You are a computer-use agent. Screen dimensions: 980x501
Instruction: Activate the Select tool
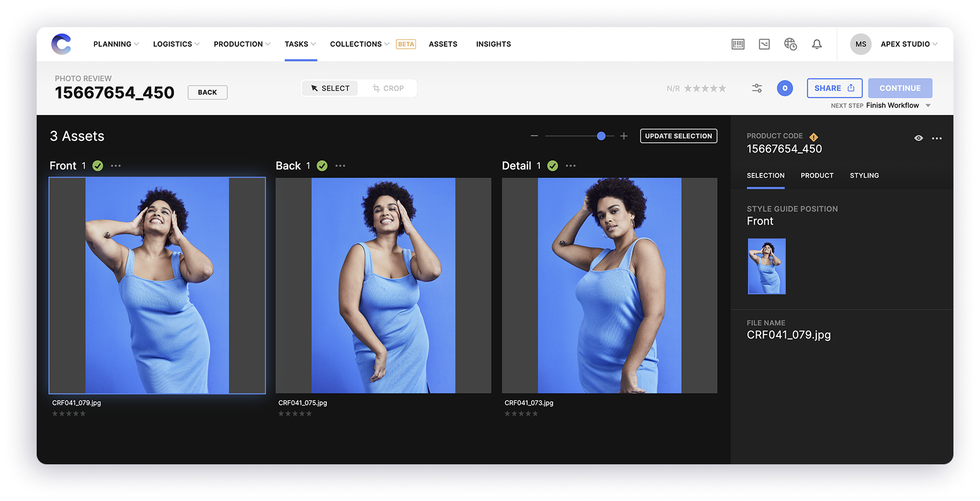[330, 89]
